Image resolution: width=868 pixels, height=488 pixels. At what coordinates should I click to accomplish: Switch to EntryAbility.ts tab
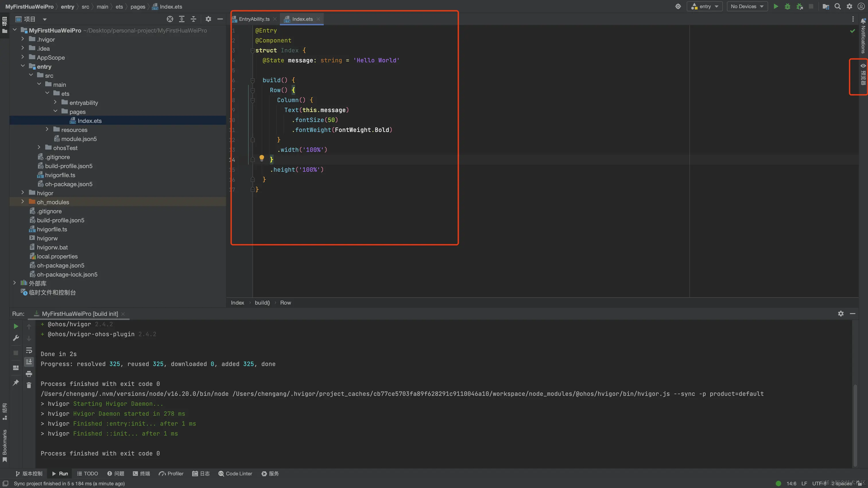coord(254,19)
